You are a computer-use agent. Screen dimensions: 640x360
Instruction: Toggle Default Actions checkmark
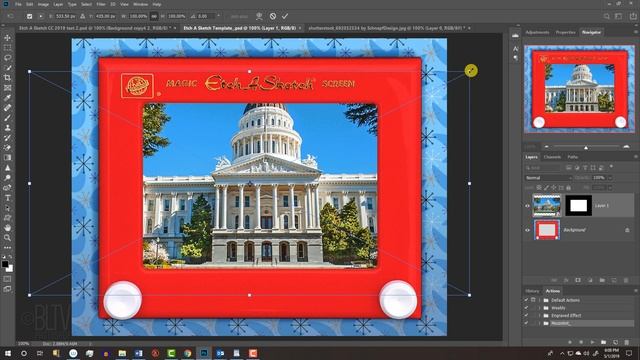[526, 300]
